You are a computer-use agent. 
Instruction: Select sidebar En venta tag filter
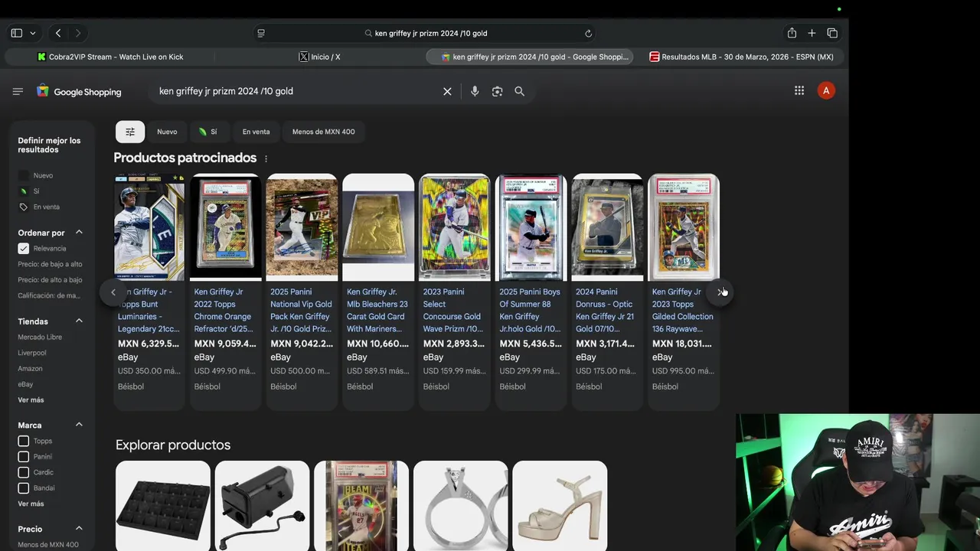coord(39,207)
